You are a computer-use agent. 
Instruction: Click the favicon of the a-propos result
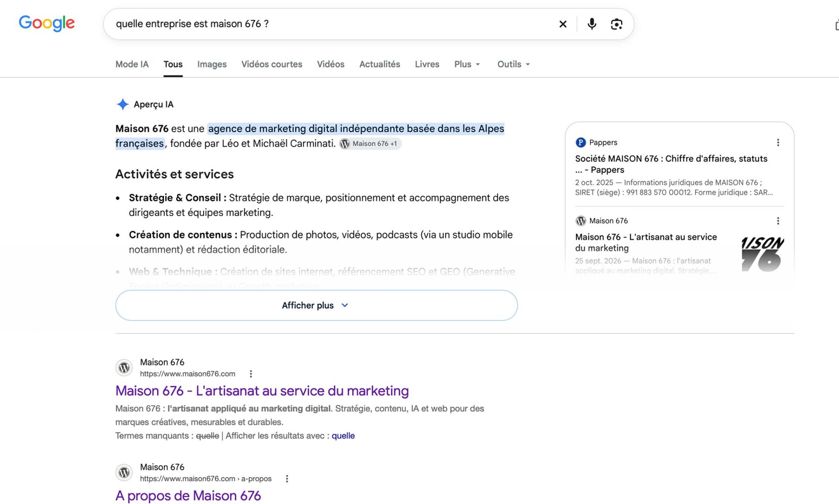tap(124, 473)
